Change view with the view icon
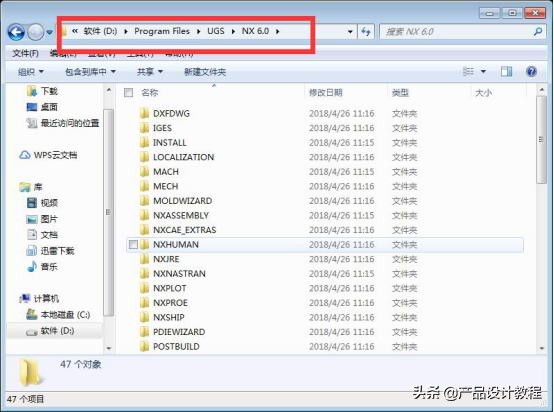Image resolution: width=554 pixels, height=412 pixels. (468, 72)
